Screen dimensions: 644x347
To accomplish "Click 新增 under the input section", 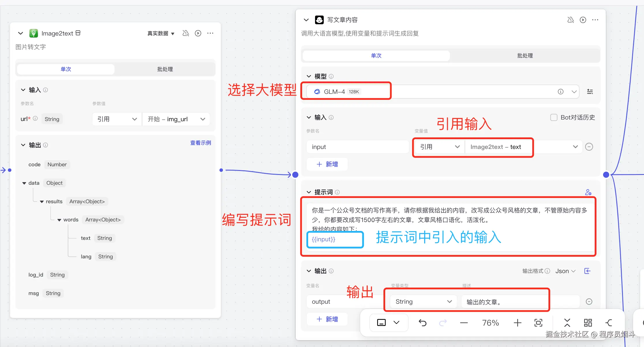I will pos(327,164).
